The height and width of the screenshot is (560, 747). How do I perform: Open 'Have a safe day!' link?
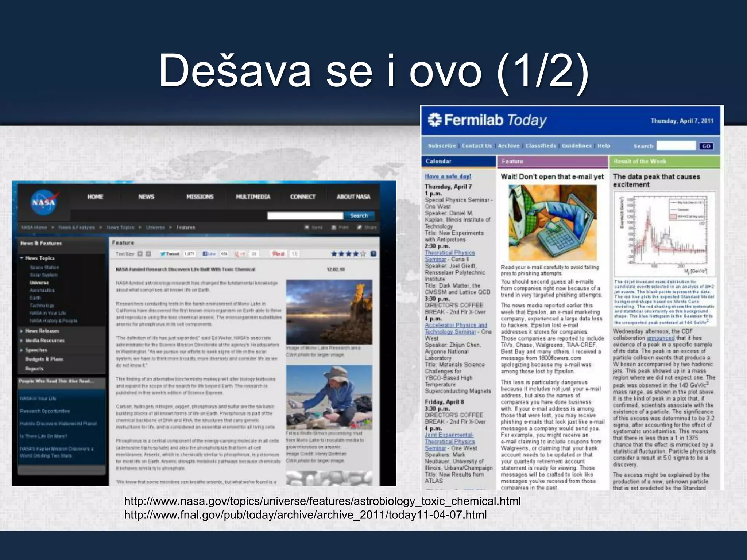tap(448, 176)
